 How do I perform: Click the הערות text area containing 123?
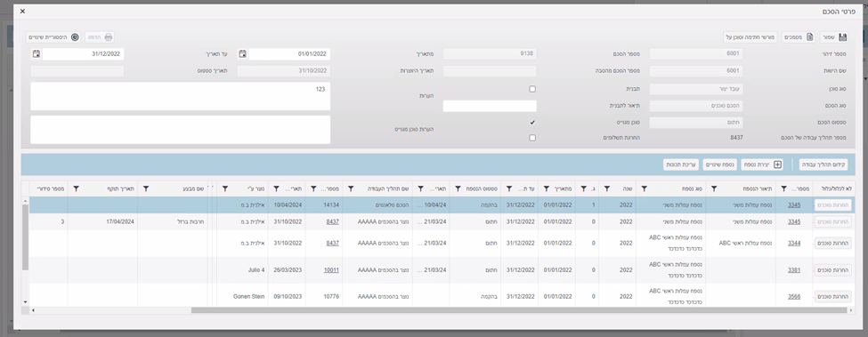click(x=180, y=96)
